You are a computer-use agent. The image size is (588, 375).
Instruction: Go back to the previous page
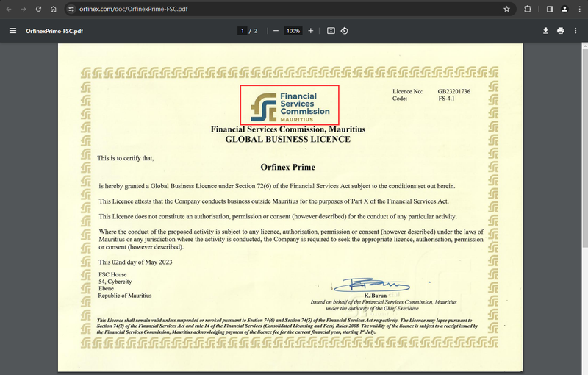(x=8, y=10)
